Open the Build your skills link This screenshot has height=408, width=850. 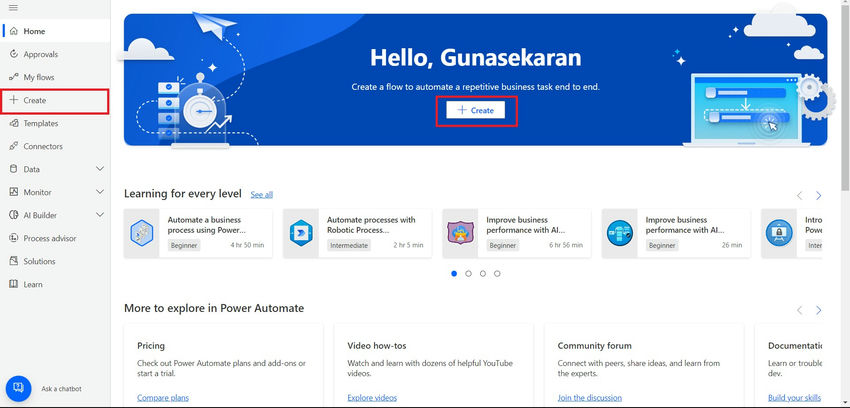(x=794, y=398)
